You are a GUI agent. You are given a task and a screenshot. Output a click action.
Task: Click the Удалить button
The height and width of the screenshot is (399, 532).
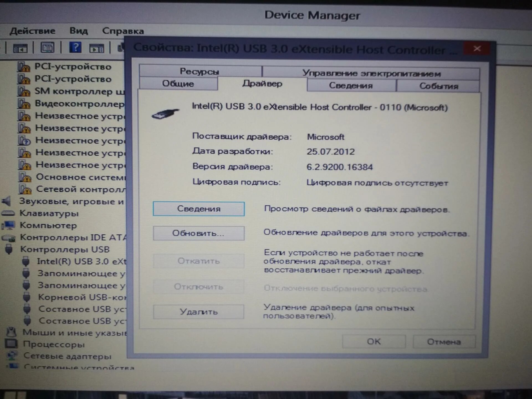(199, 312)
